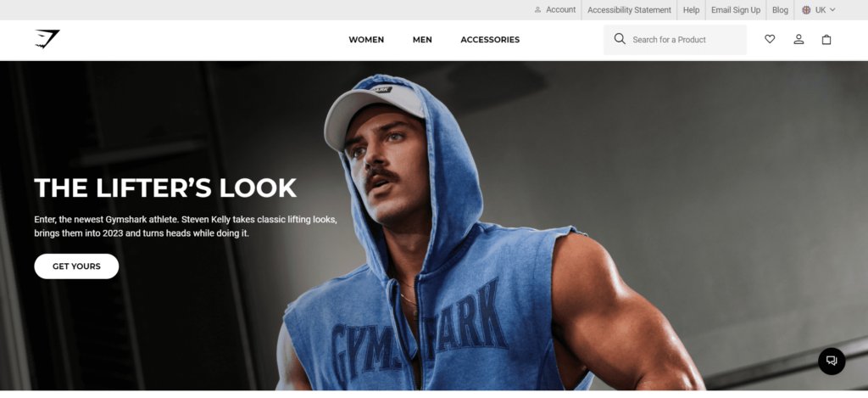
Task: Focus the Search for a Product field
Action: click(675, 39)
